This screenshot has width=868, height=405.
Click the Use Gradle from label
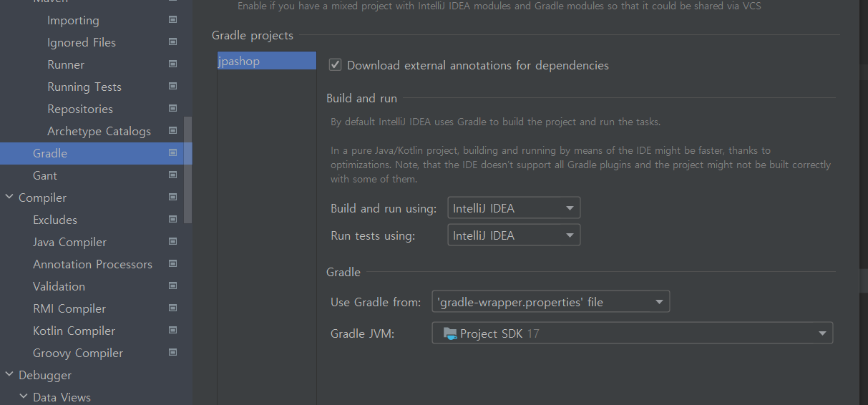coord(376,302)
